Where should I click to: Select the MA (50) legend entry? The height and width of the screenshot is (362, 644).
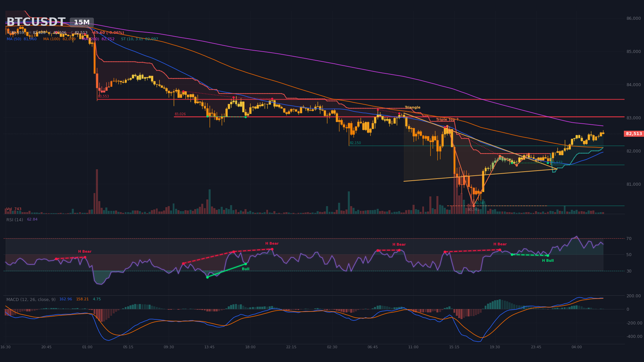[x=21, y=39]
